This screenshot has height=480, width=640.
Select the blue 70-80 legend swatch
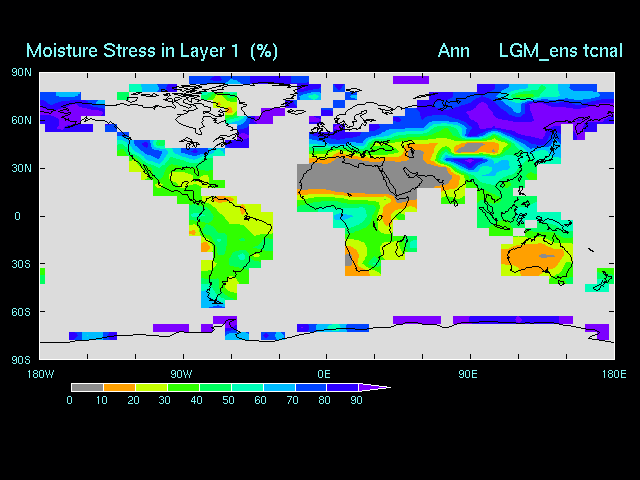click(310, 387)
